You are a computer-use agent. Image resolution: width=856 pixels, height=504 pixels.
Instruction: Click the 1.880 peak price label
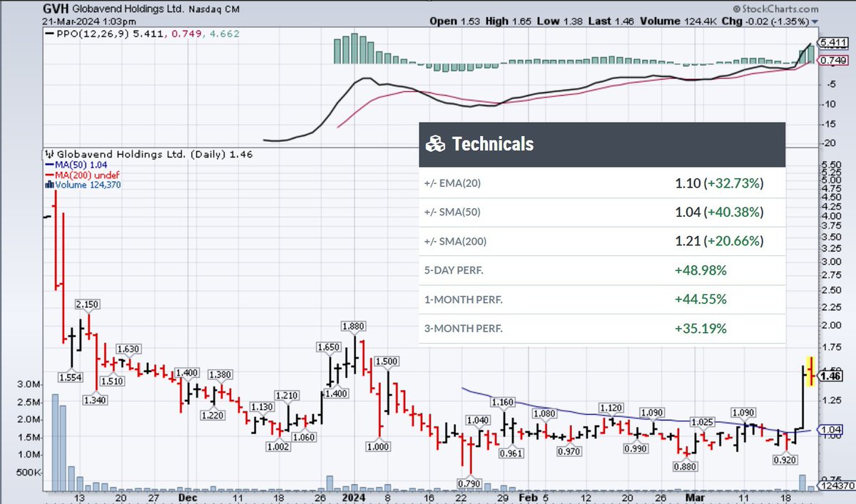coord(354,326)
